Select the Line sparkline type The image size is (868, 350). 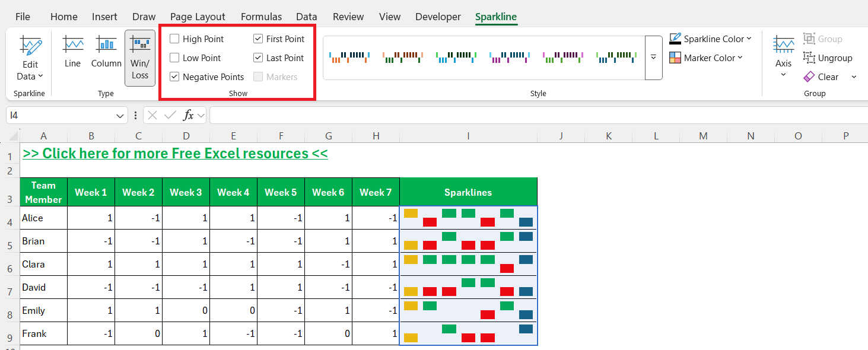[x=73, y=52]
